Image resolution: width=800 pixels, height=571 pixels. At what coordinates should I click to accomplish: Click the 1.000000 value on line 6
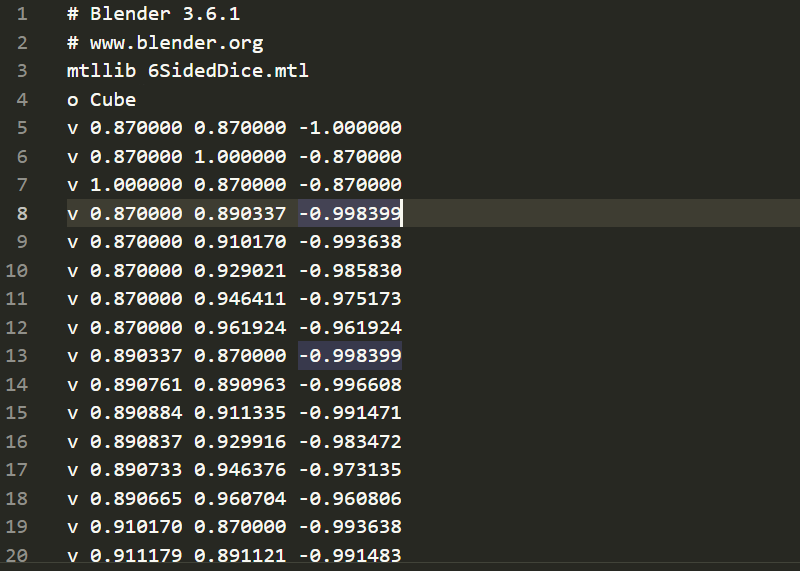coord(239,156)
